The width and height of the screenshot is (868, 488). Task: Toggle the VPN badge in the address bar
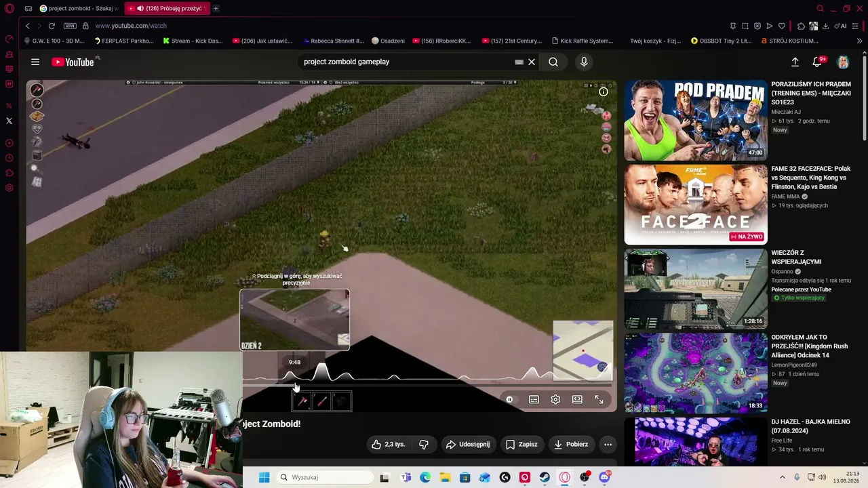pos(70,26)
